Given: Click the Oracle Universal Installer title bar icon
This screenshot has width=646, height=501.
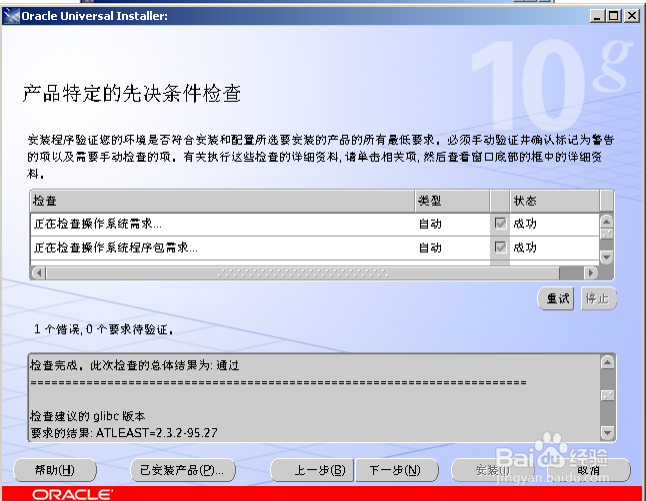Looking at the screenshot, I should point(11,16).
